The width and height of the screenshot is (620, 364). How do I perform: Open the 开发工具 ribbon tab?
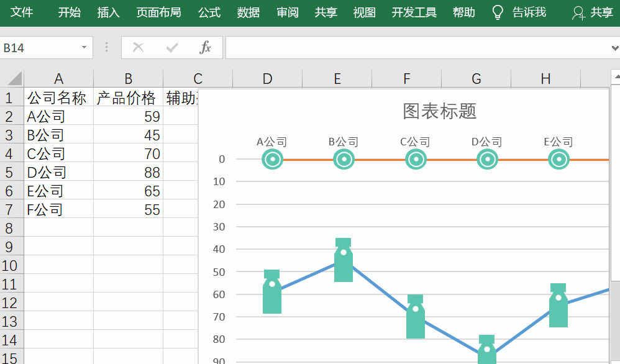pos(414,12)
